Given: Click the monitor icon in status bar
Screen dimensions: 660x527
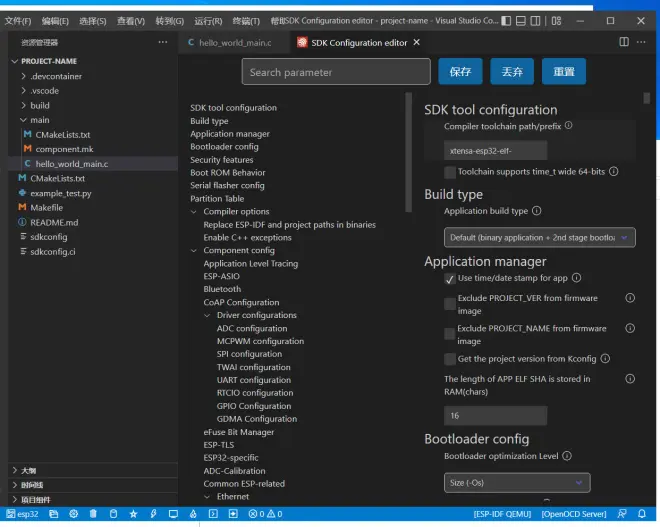Looking at the screenshot, I should pos(173,514).
